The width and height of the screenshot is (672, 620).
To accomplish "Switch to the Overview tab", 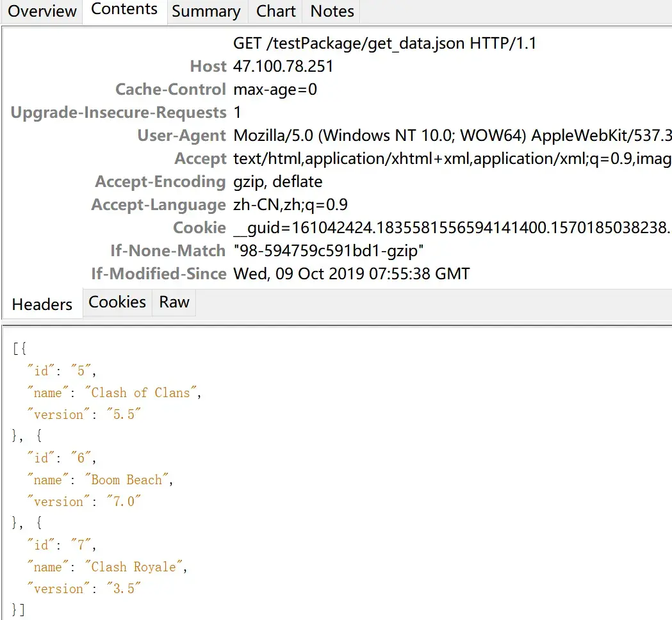I will coord(42,11).
